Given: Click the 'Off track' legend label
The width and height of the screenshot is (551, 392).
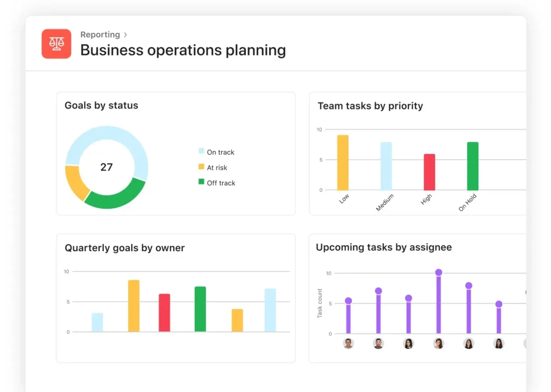Looking at the screenshot, I should point(221,183).
